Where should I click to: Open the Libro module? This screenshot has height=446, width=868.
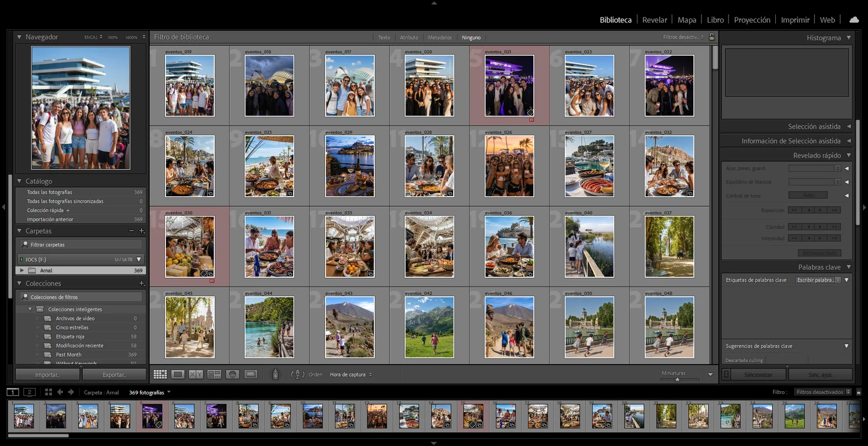point(715,20)
